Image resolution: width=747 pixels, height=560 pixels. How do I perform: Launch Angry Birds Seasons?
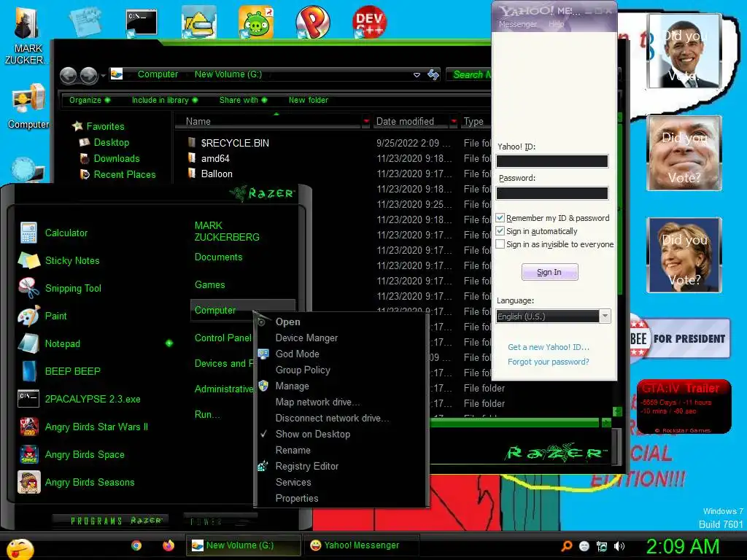click(x=77, y=482)
